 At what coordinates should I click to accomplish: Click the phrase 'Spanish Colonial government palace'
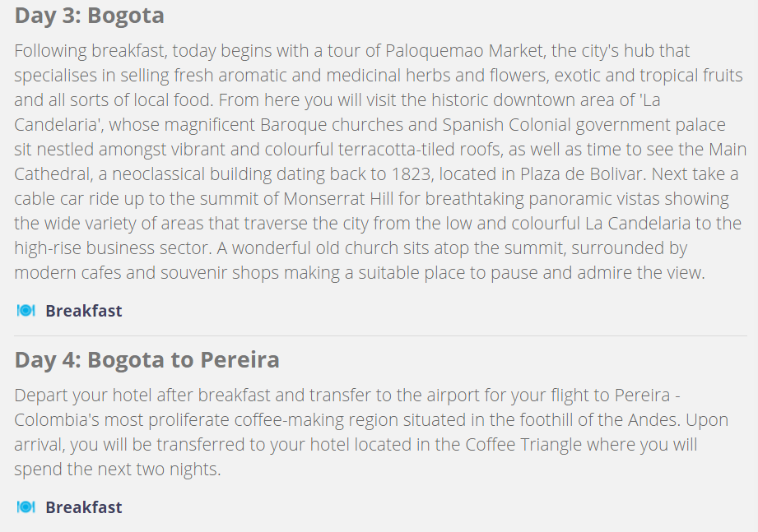(x=584, y=124)
